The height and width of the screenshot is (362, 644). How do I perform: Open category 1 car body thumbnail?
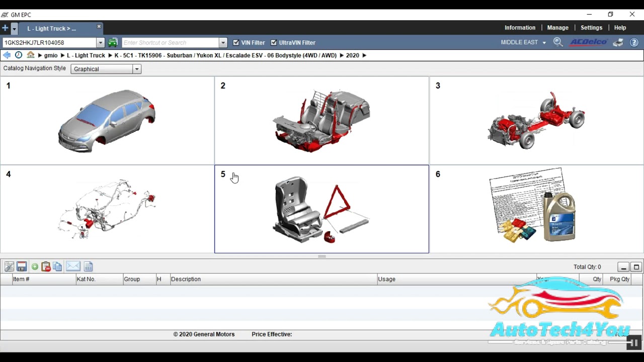[107, 121]
